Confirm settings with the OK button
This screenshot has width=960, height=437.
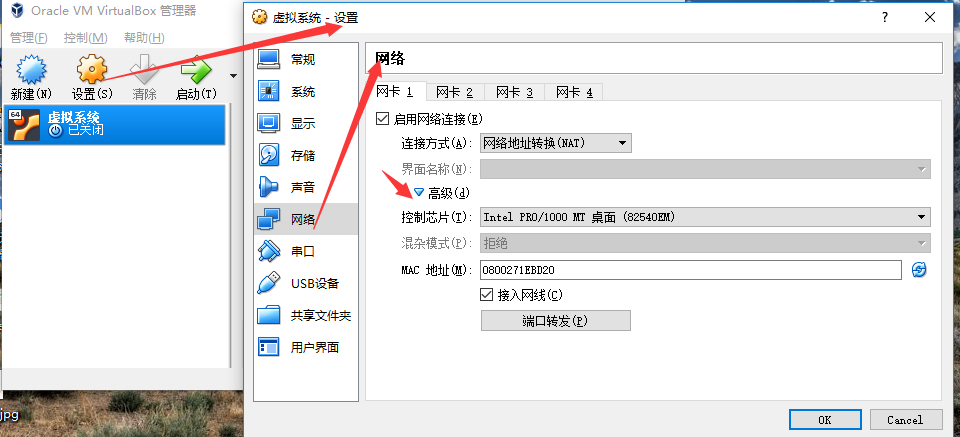tap(825, 420)
